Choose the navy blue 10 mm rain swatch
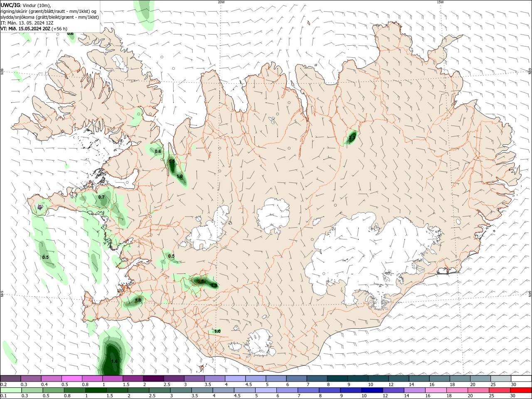 372,390
